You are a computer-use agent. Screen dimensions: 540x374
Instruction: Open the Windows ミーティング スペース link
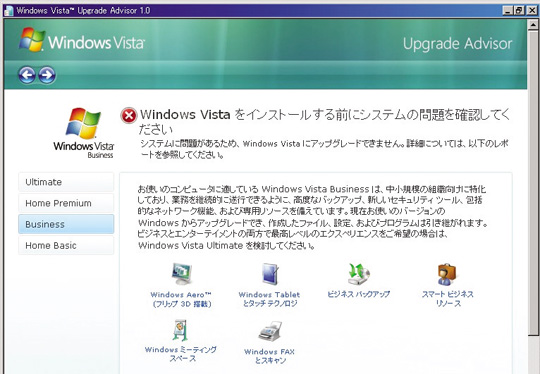click(181, 354)
